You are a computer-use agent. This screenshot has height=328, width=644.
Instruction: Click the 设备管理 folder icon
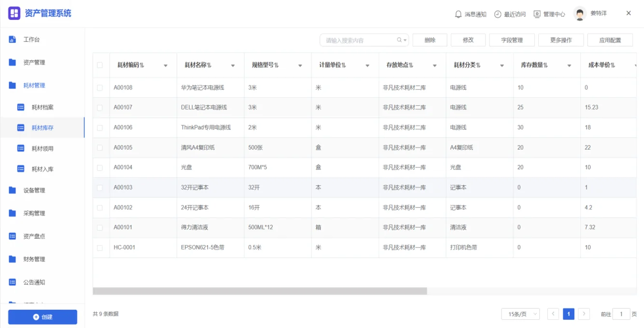click(x=13, y=190)
